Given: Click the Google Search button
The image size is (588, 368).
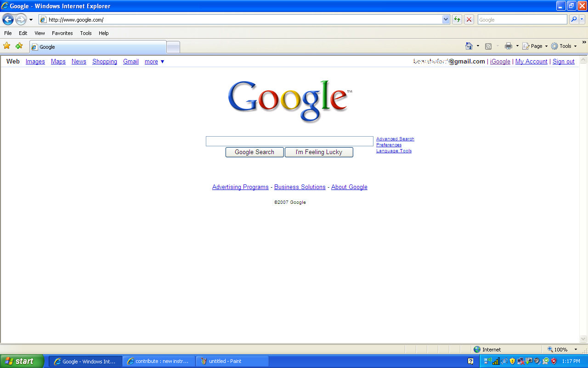Looking at the screenshot, I should [x=254, y=152].
